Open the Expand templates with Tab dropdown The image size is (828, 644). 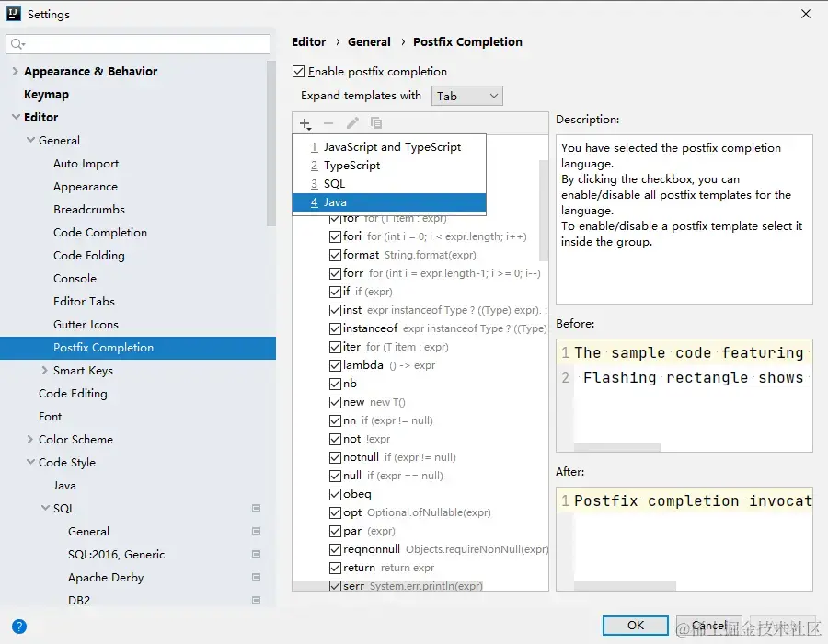pyautogui.click(x=466, y=96)
